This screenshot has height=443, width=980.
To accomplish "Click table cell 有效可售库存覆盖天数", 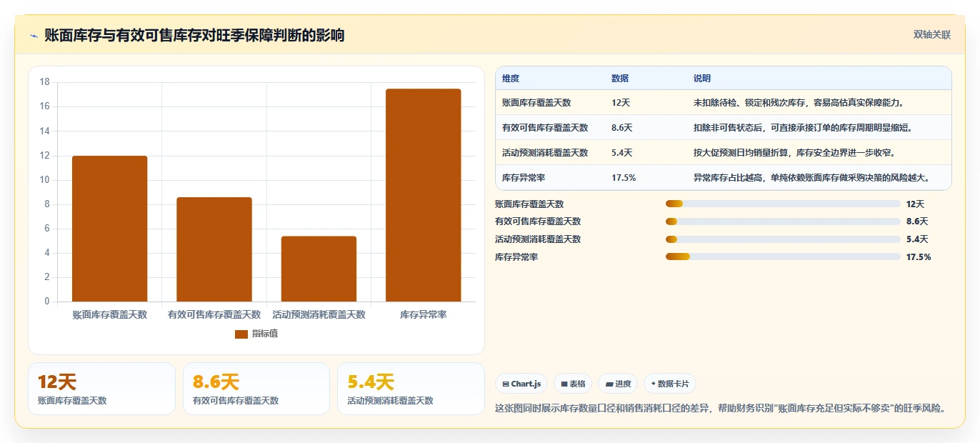I will (545, 128).
